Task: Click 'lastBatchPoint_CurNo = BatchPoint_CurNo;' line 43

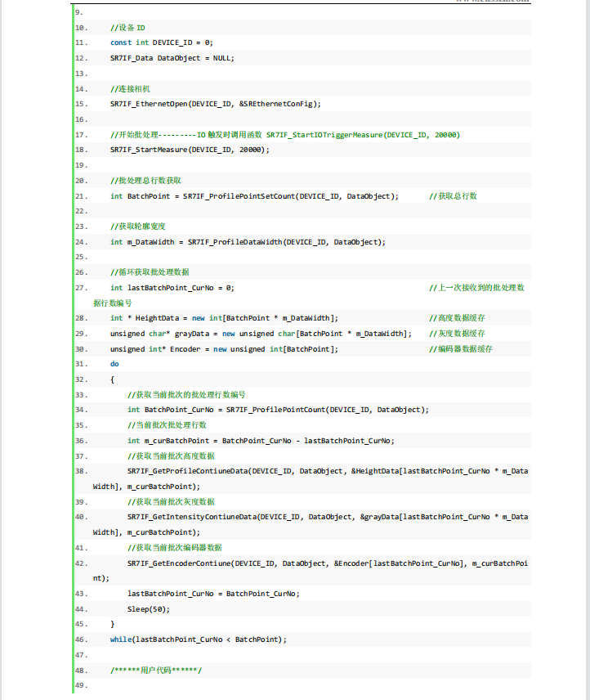Action: (213, 594)
